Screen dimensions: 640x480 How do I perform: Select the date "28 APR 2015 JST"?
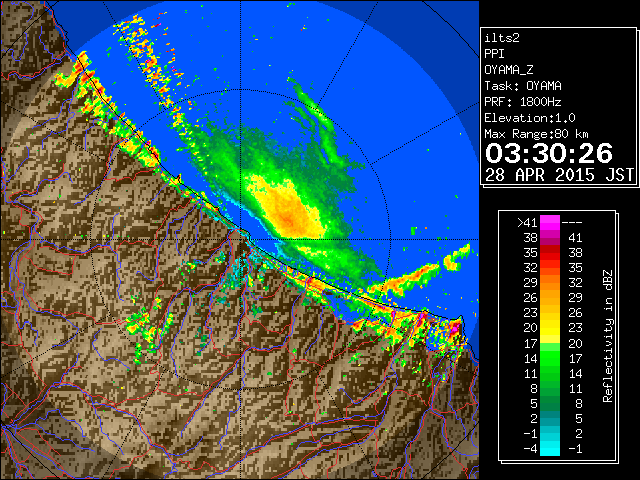click(560, 175)
